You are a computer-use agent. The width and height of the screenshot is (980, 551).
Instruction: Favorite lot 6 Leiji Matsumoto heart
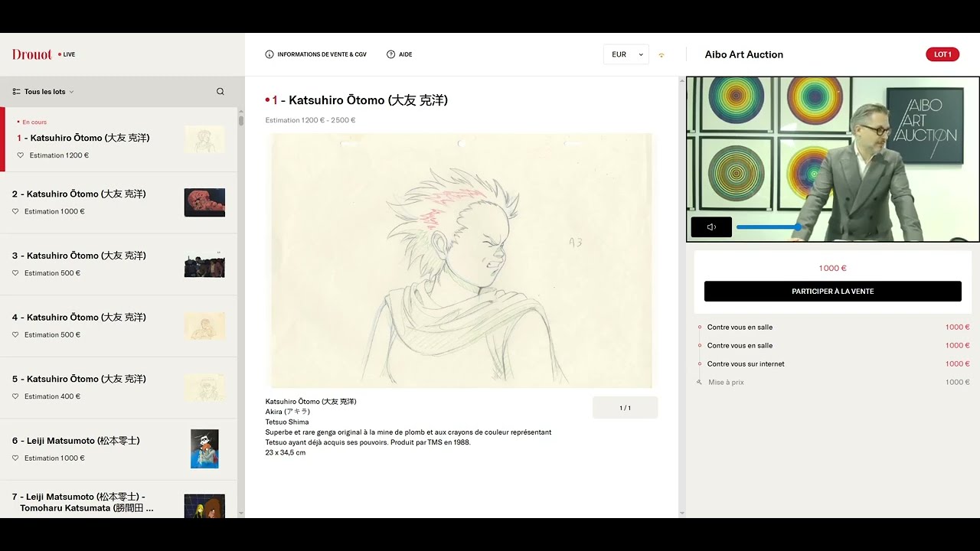coord(15,458)
